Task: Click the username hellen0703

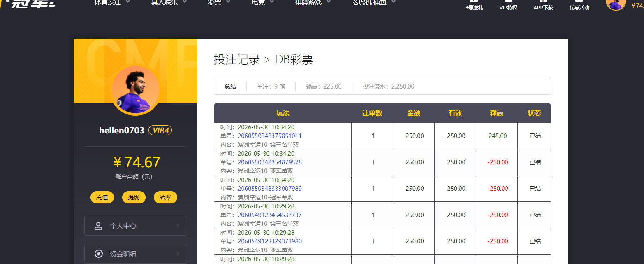Action: [x=122, y=130]
